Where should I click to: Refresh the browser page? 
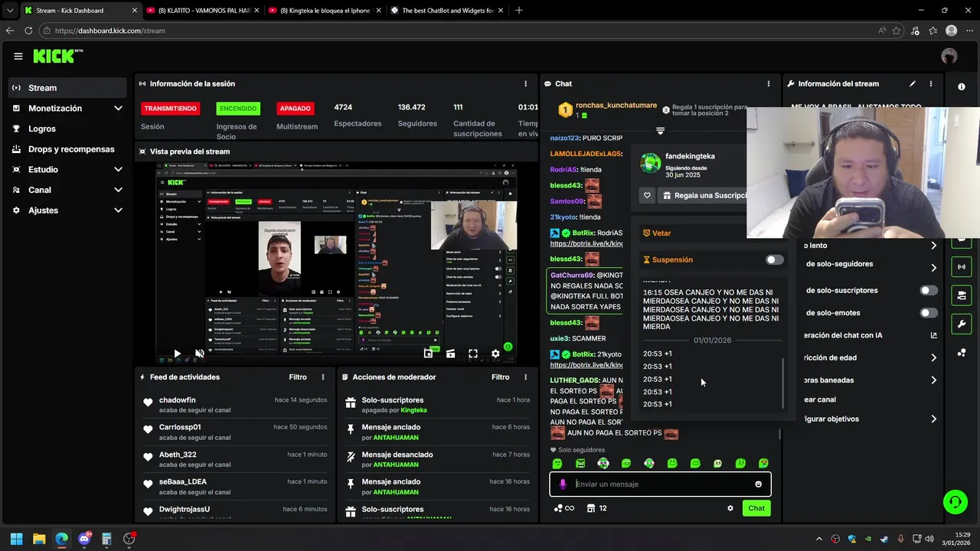[x=28, y=31]
